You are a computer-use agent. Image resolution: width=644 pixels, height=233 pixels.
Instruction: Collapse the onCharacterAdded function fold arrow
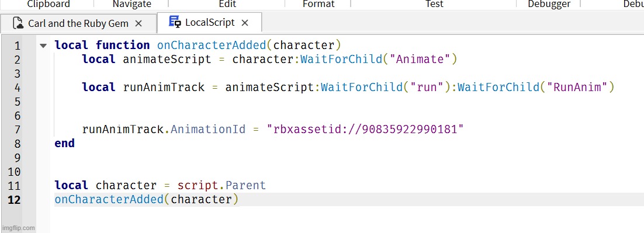pyautogui.click(x=43, y=46)
